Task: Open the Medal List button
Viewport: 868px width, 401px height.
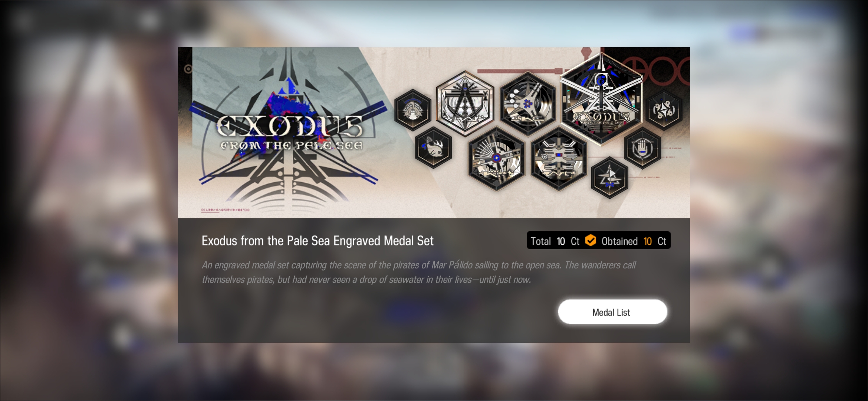Action: [612, 312]
